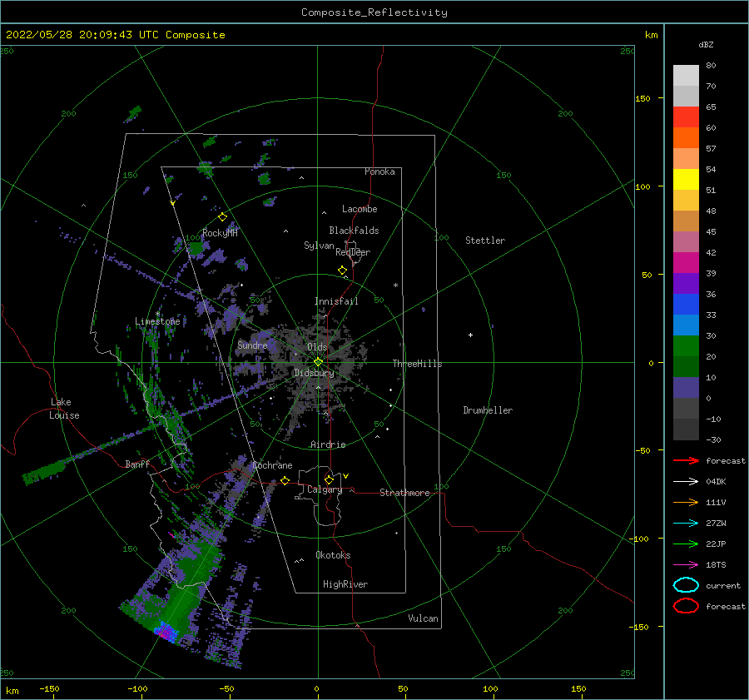The image size is (749, 700).
Task: Click the HighRiver town label
Action: (x=345, y=584)
